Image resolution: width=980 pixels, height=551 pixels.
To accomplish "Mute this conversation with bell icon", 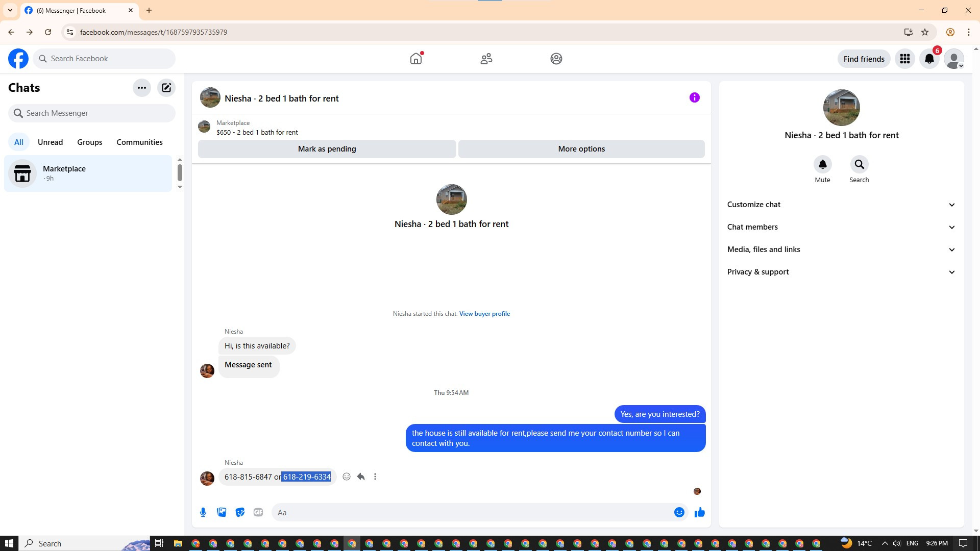I will (x=822, y=164).
